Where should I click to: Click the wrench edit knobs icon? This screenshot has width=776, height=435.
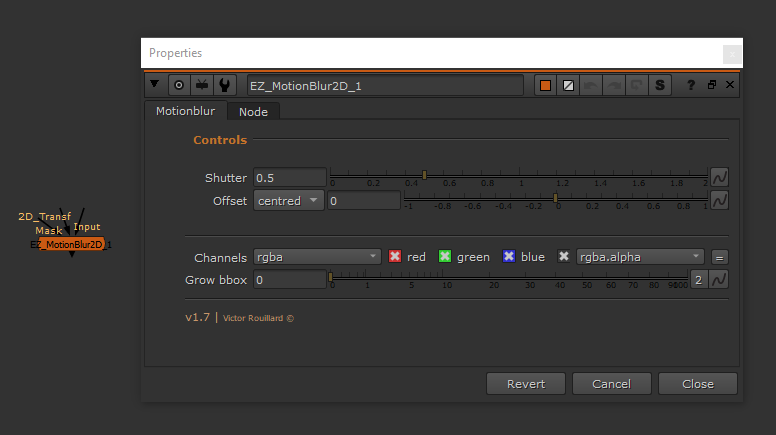pos(224,85)
